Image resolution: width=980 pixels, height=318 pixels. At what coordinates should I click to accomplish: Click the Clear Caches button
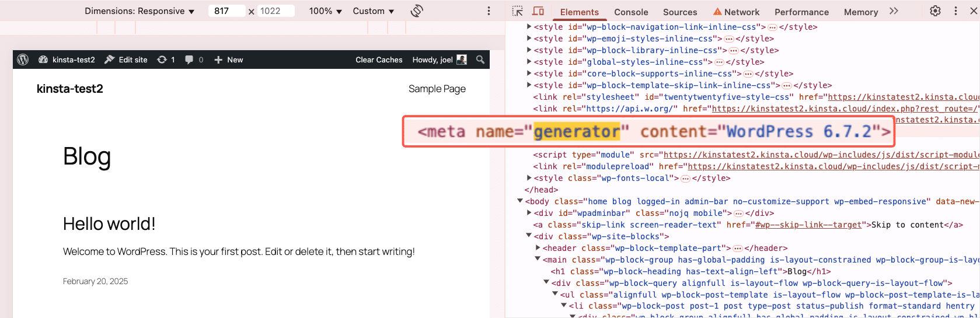pos(379,60)
